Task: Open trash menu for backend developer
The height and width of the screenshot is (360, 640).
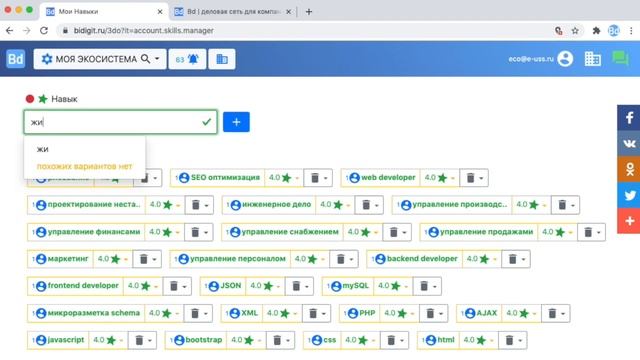Action: (x=516, y=259)
